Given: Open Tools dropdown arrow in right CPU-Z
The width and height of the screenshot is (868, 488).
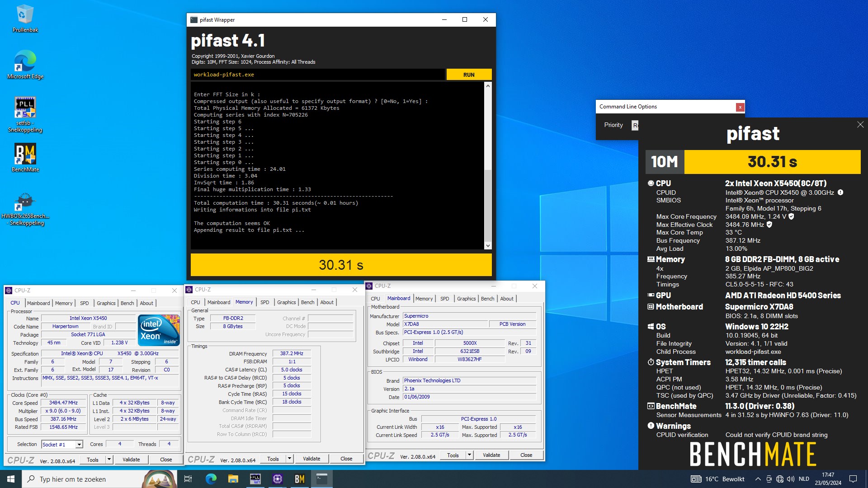Looking at the screenshot, I should 469,455.
